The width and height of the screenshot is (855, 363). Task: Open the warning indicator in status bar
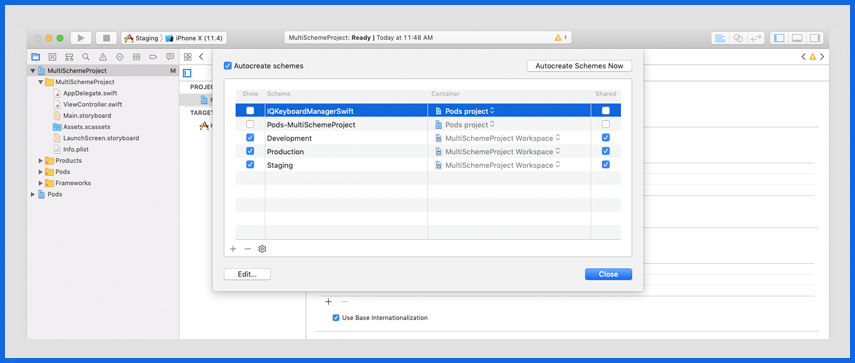[x=561, y=38]
